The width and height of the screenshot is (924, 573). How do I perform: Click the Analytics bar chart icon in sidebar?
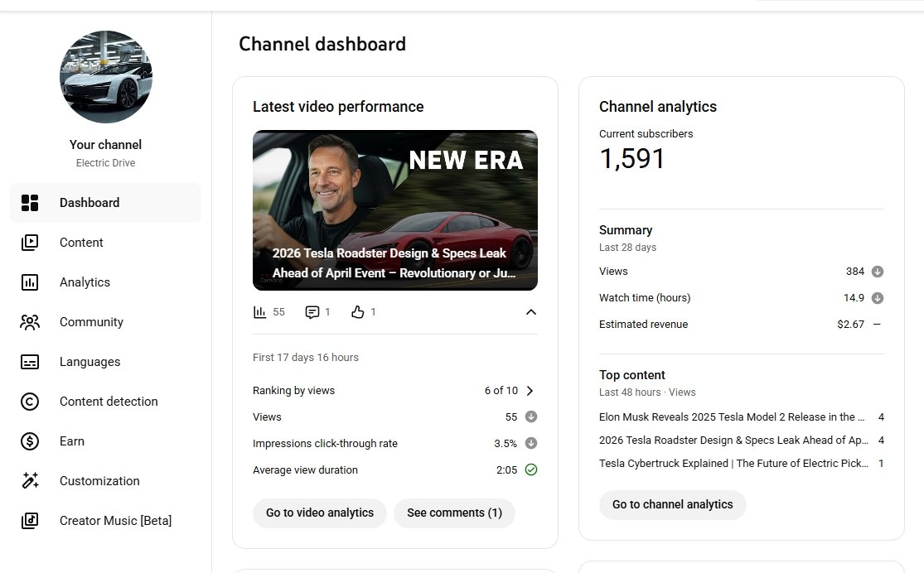[30, 282]
